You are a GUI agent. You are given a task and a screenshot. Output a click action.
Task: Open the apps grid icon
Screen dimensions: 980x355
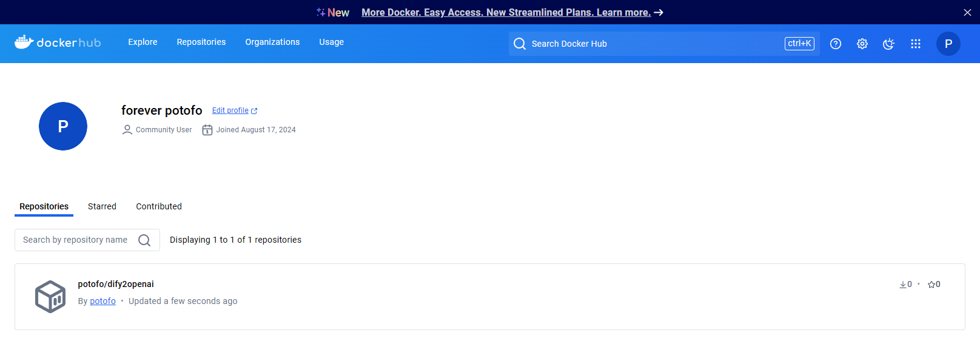[916, 44]
